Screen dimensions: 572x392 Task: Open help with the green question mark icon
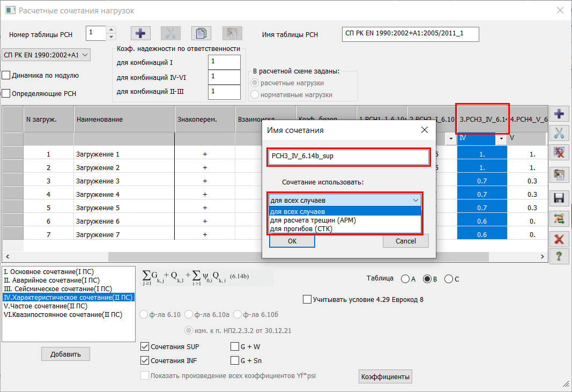559,256
